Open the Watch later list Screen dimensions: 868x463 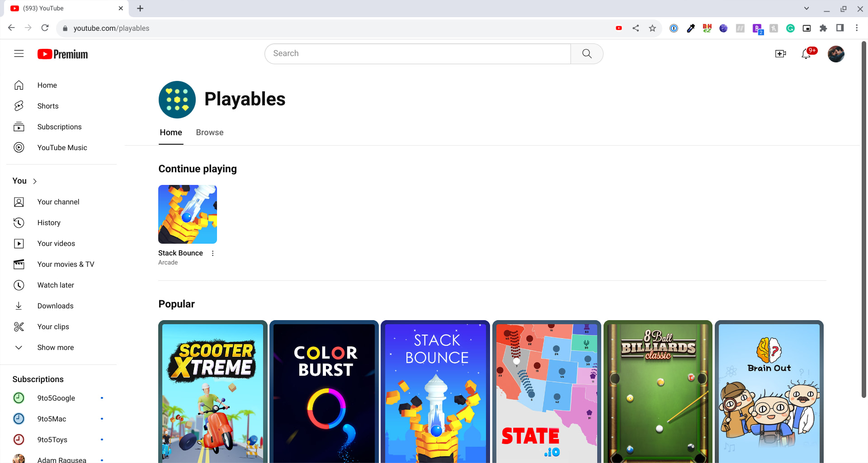tap(56, 285)
